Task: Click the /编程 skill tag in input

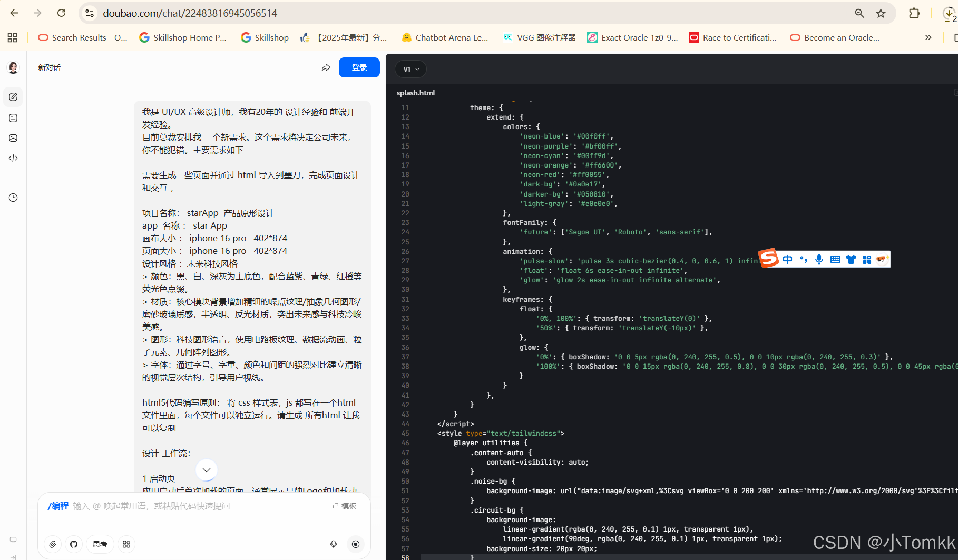Action: coord(58,506)
